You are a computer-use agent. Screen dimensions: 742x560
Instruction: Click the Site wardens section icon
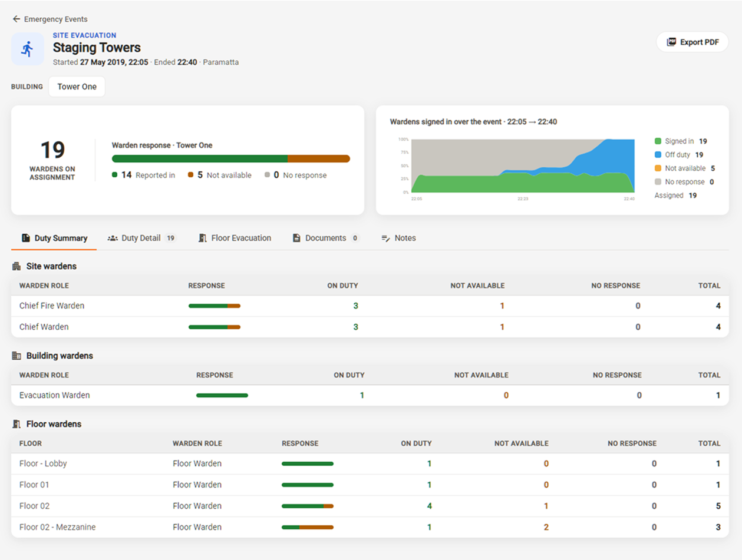tap(17, 266)
